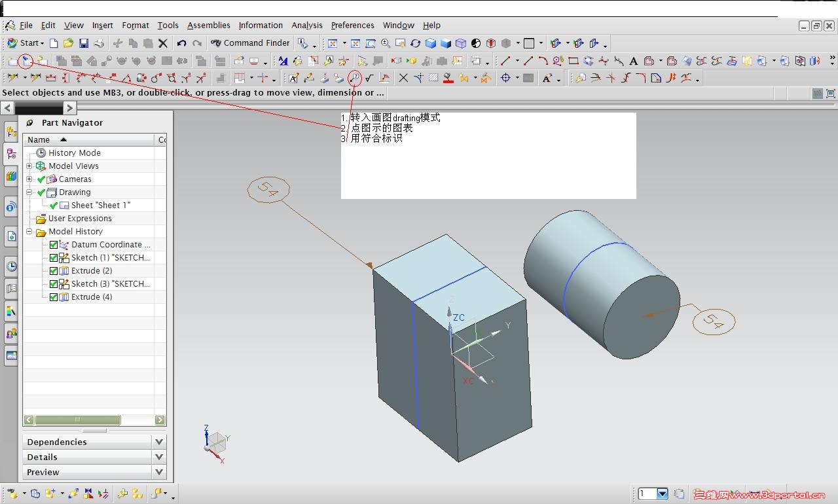The image size is (838, 504).
Task: Click the circled Identification Symbol balloon icon
Action: click(x=354, y=79)
